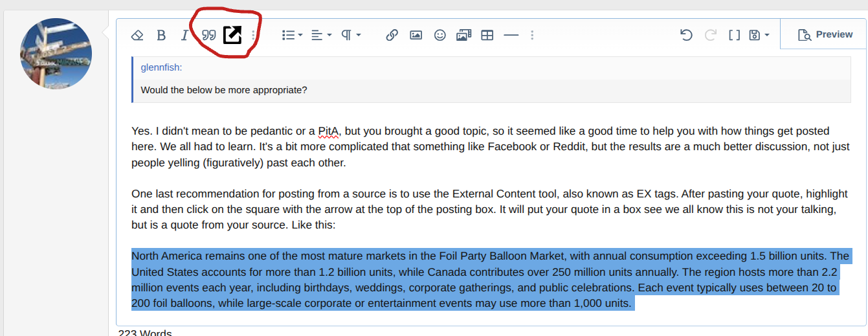Redo the last edit
Viewport: 868px width, 336px height.
(711, 35)
